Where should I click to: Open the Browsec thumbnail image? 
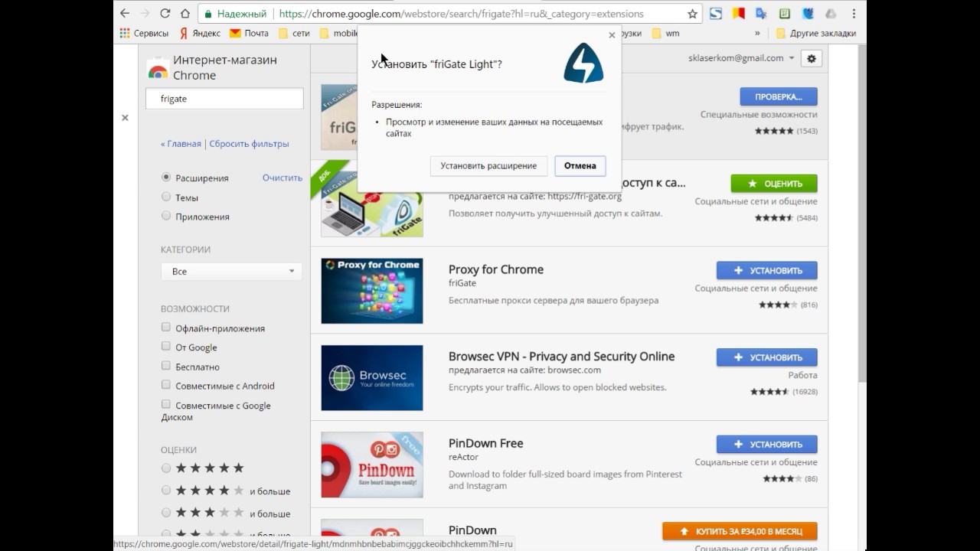pyautogui.click(x=372, y=377)
